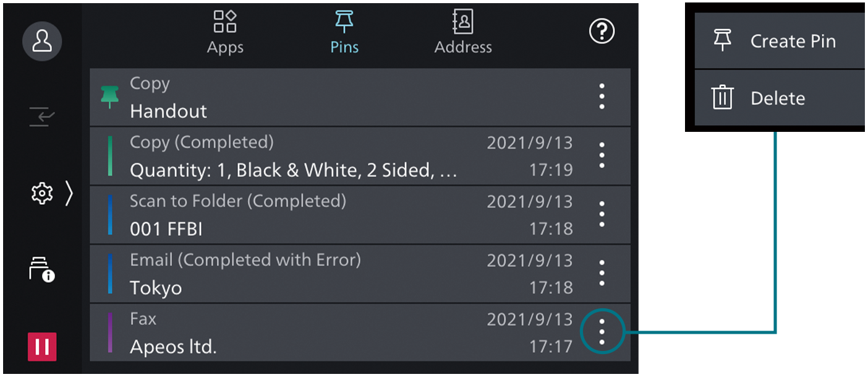Click the help question mark icon
868x377 pixels.
point(601,32)
